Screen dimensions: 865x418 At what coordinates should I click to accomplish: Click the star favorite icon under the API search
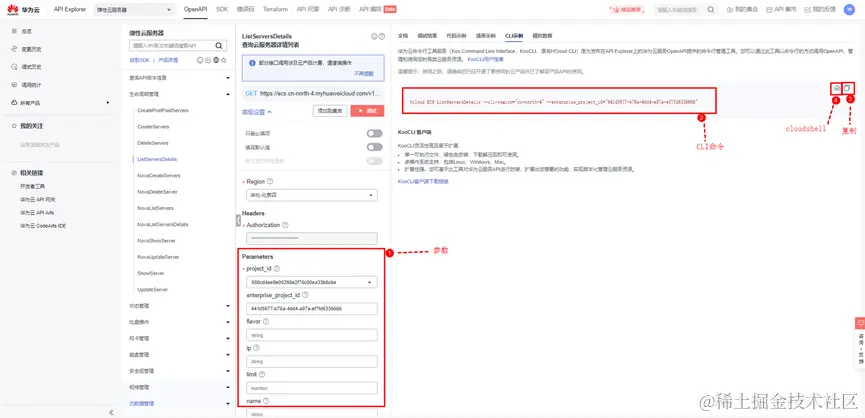pos(224,60)
